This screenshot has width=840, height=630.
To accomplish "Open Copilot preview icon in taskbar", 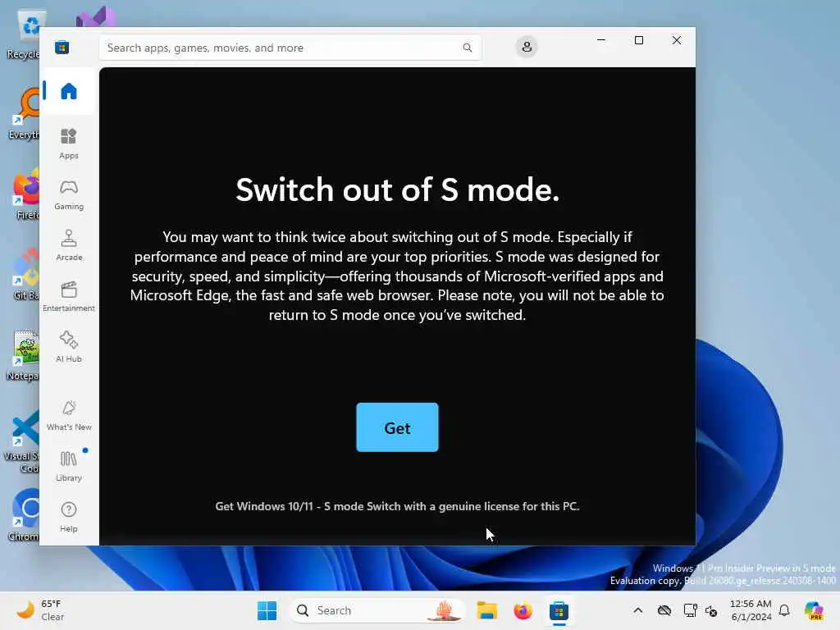I will [814, 610].
